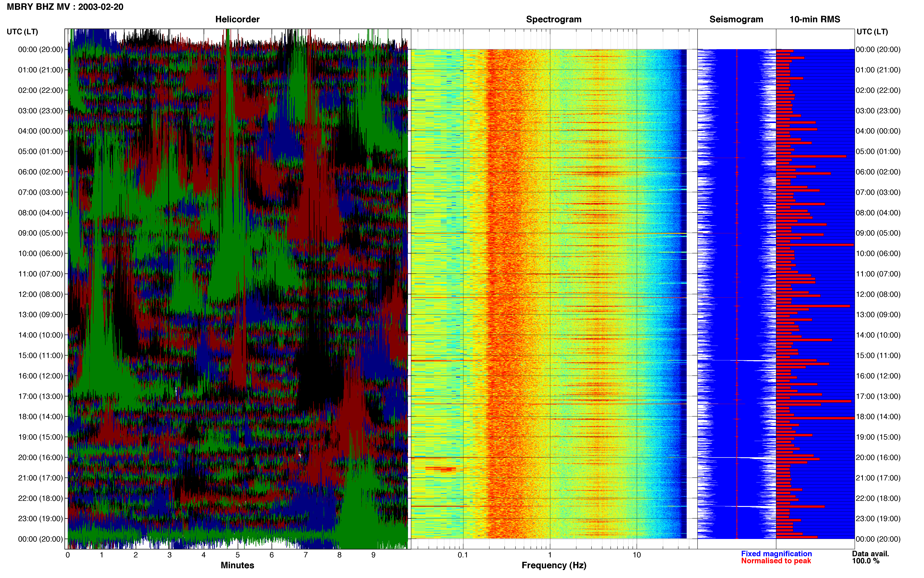Click left time label '22:00 (18:00)'

[41, 498]
